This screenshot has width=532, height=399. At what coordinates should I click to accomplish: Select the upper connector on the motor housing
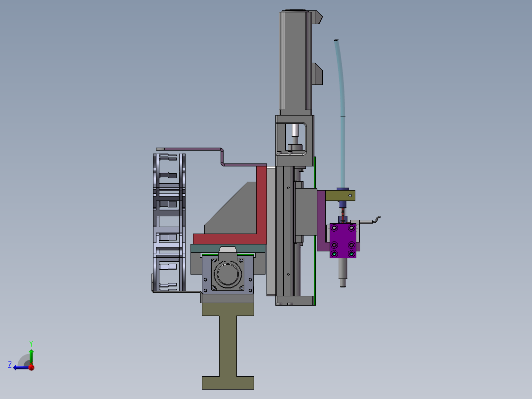[x=317, y=17]
